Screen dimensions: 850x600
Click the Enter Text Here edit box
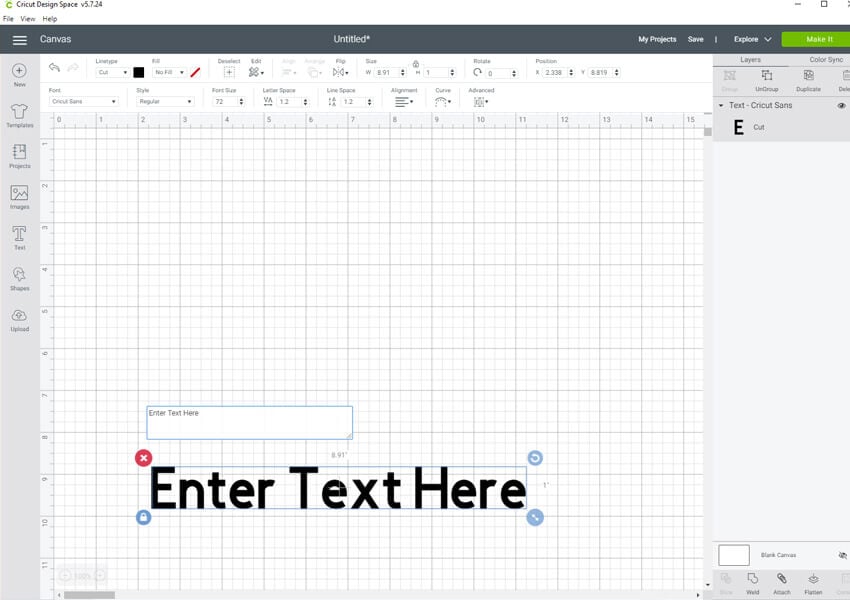[249, 423]
